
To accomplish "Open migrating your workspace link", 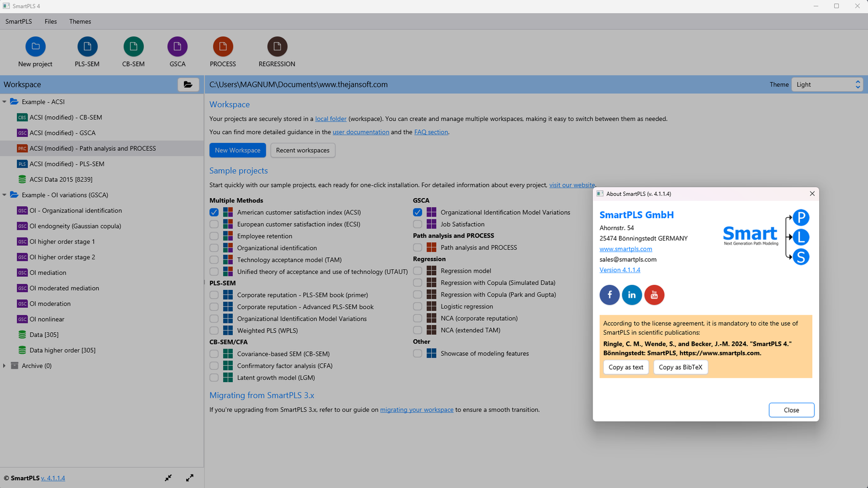I will pyautogui.click(x=417, y=410).
